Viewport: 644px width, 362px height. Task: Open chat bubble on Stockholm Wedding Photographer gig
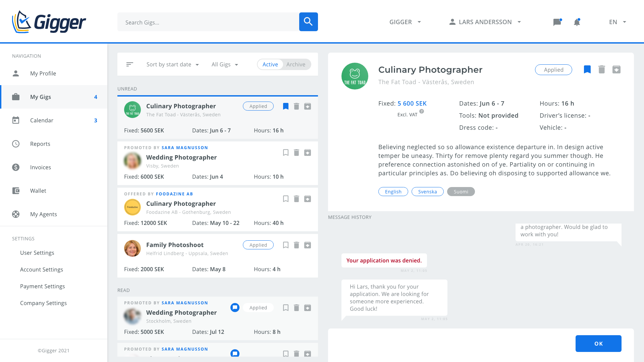tap(235, 307)
